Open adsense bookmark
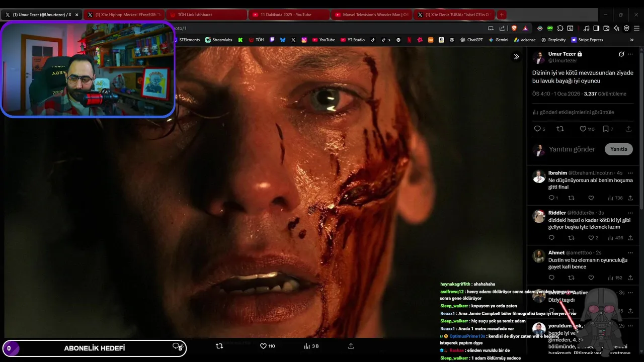The width and height of the screenshot is (644, 362). point(525,40)
